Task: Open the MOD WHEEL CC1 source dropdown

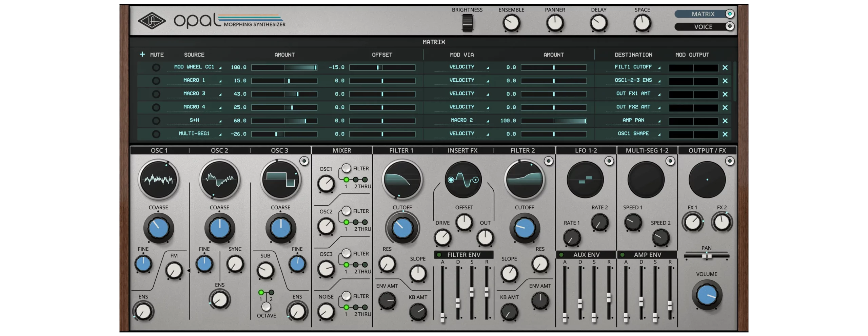Action: pos(194,67)
